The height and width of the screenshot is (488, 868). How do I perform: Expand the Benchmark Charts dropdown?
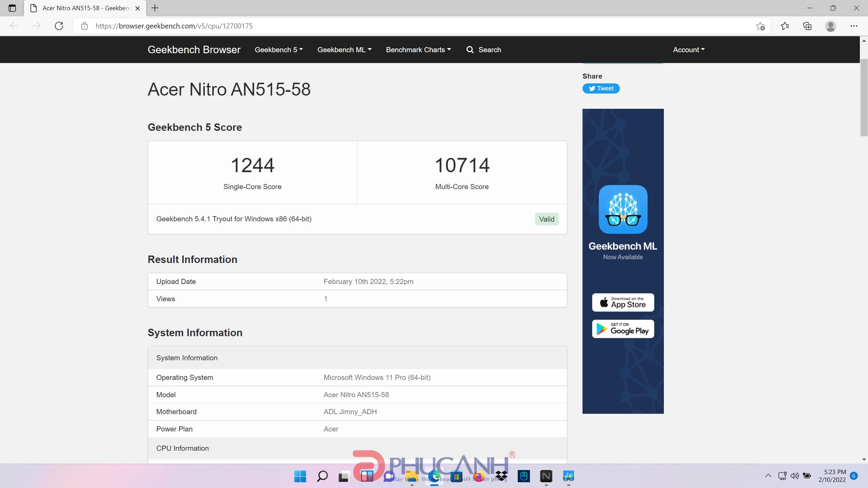(x=418, y=49)
